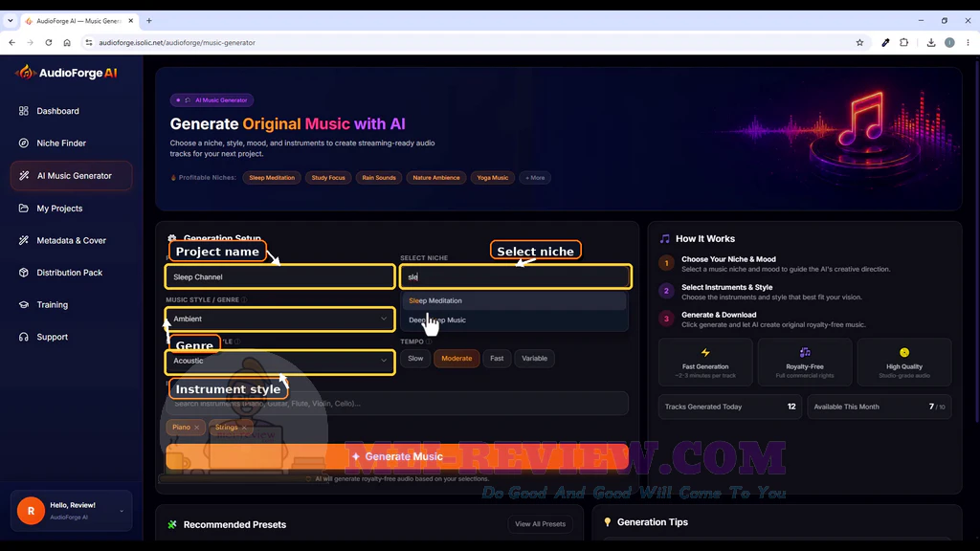
Task: Bookmark this page with star icon
Action: coord(859,42)
